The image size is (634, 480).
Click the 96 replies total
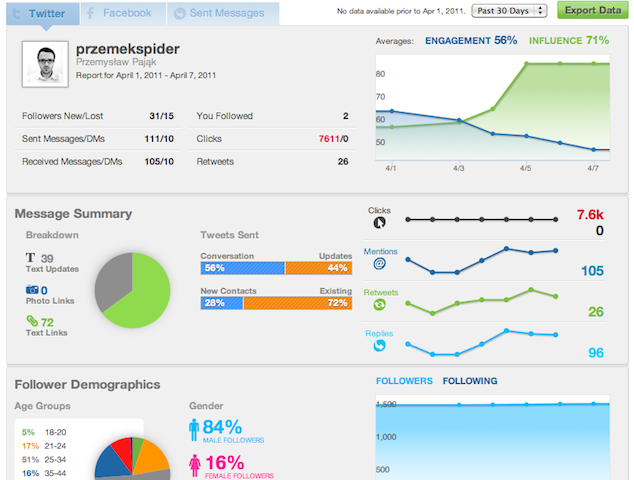click(596, 353)
